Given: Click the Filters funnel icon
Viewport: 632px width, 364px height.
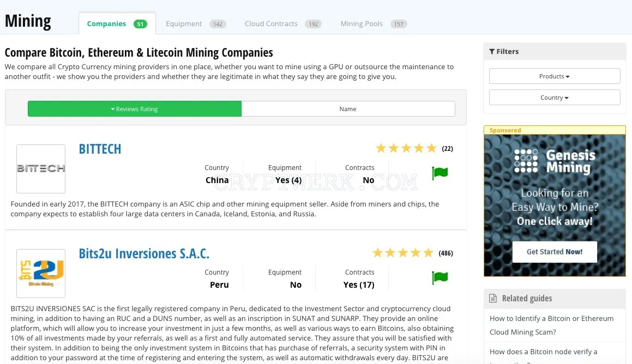Looking at the screenshot, I should click(x=492, y=52).
